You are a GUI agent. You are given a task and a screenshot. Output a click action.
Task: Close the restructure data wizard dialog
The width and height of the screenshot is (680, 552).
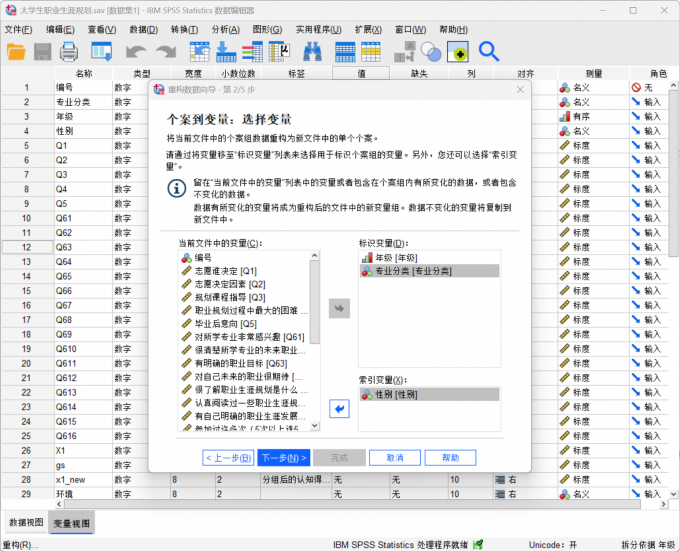coord(520,89)
